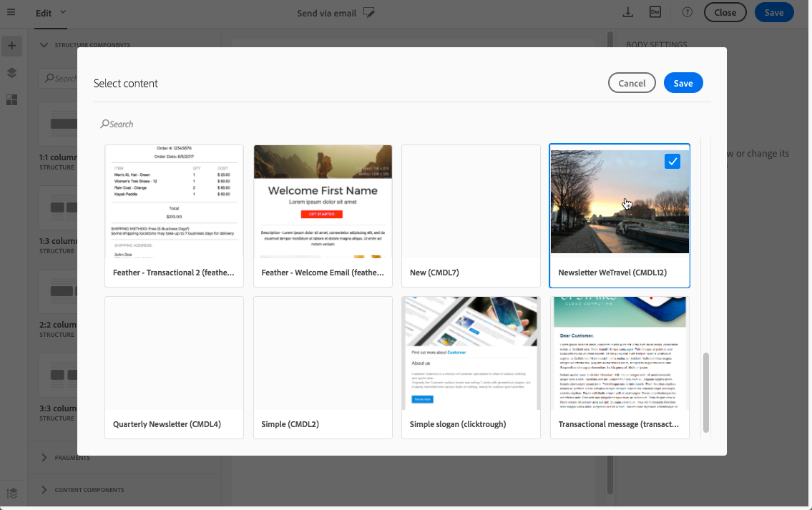Select the Feather - Welcome Email template
This screenshot has width=812, height=510.
(x=323, y=216)
